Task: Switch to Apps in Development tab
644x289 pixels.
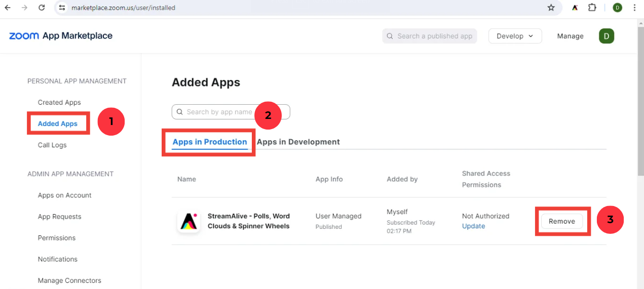Action: tap(298, 142)
